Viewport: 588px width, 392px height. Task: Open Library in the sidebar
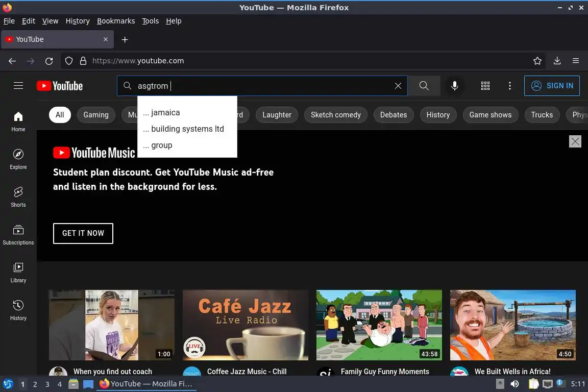(18, 273)
